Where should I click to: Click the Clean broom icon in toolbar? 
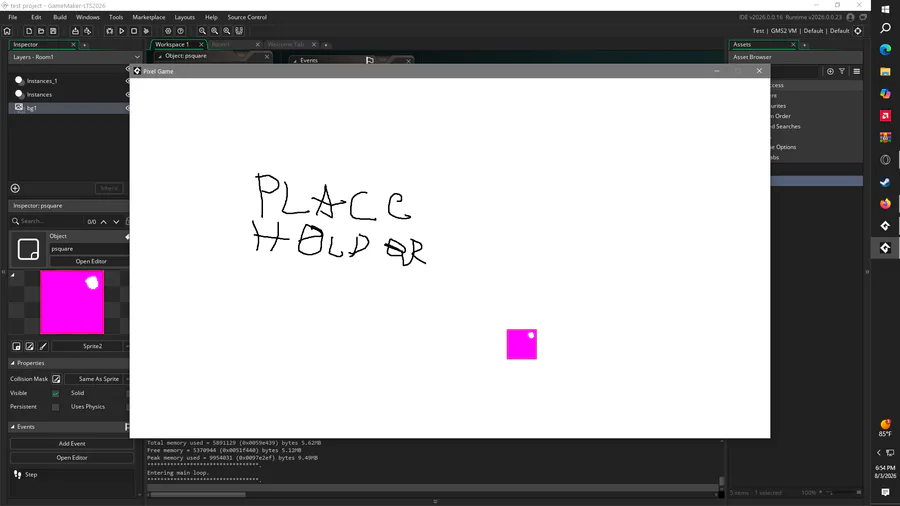(x=146, y=31)
